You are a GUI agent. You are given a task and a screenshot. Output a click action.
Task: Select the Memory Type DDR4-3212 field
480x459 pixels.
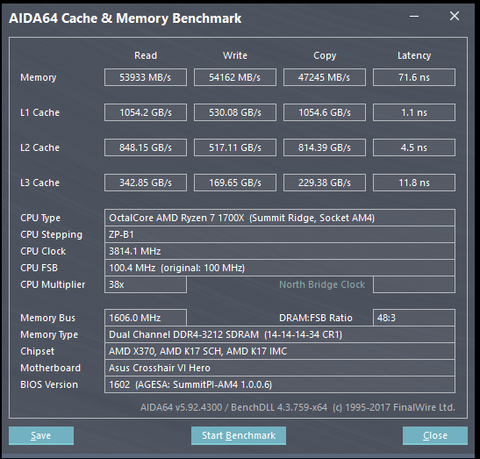point(280,334)
